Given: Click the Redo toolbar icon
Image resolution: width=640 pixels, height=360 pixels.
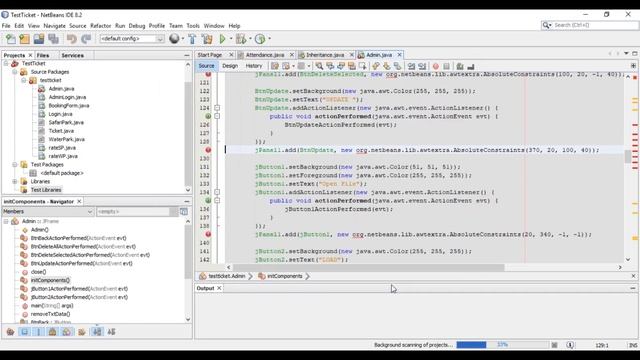Looking at the screenshot, I should coord(86,39).
